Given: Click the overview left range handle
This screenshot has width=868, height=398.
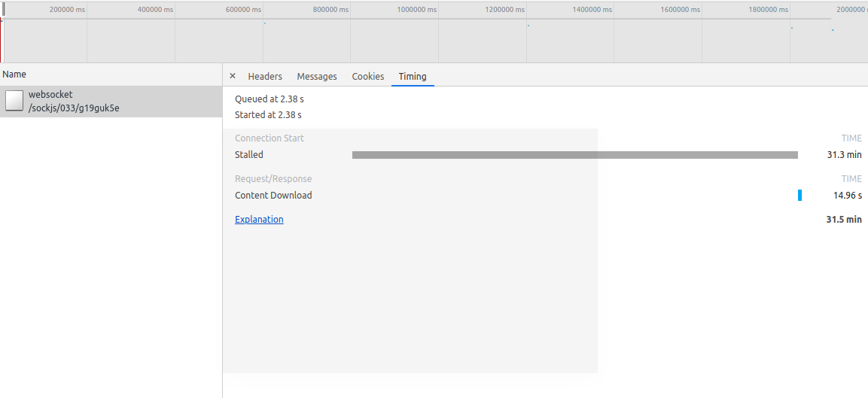Looking at the screenshot, I should pyautogui.click(x=3, y=10).
